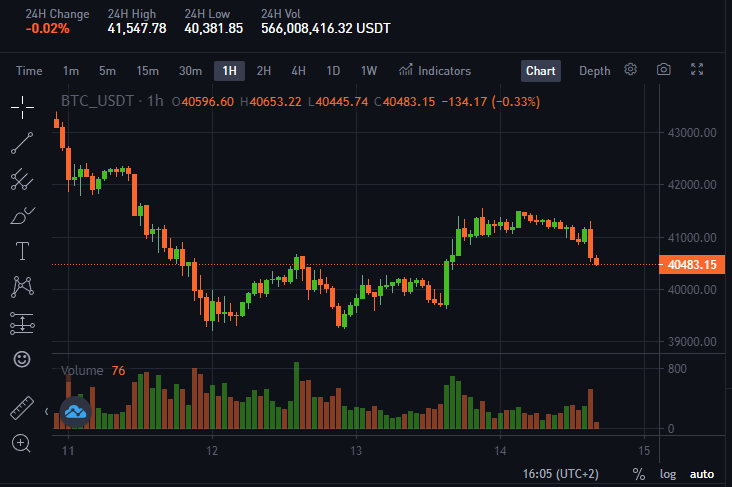Click the open value O40596.60 in legend
732x487 pixels.
203,102
